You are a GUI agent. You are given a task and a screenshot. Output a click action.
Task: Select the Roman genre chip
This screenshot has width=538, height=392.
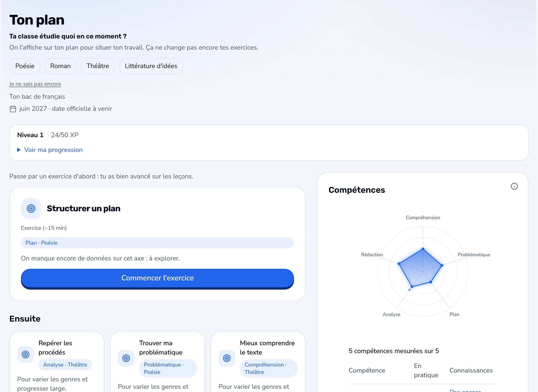(x=60, y=66)
